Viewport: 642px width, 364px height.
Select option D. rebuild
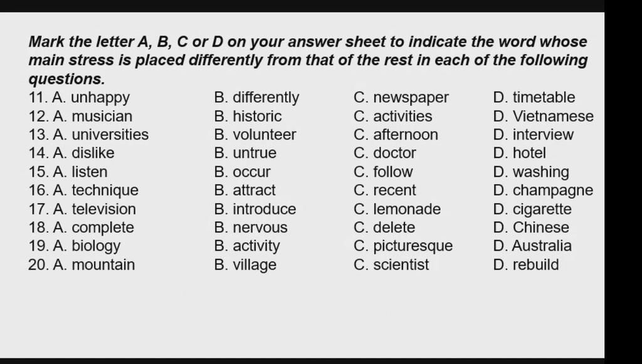[526, 264]
